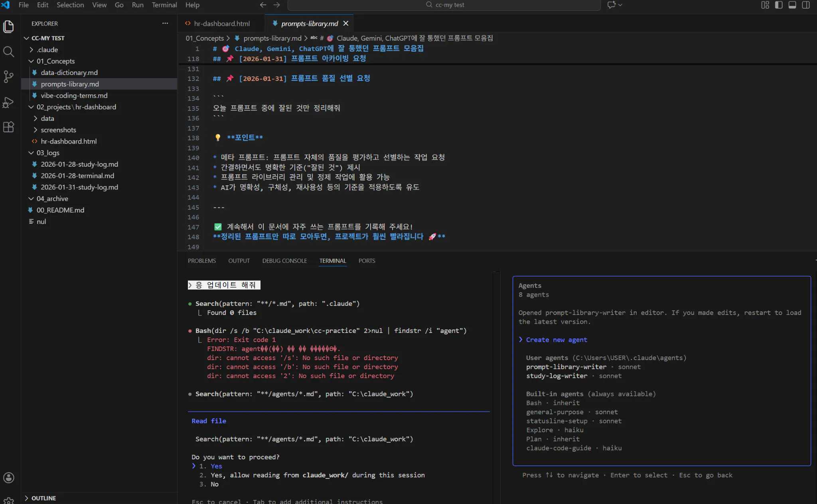Open the View menu
Image resolution: width=817 pixels, height=504 pixels.
point(99,5)
